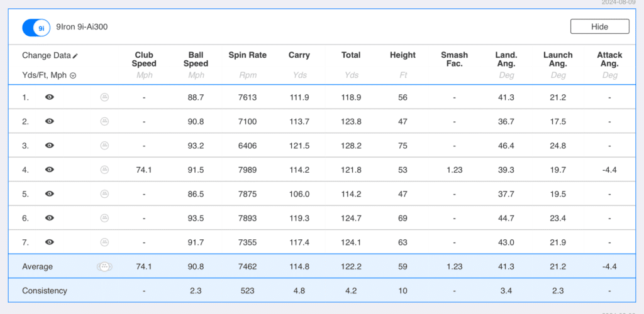Click the eye icon on shot 2
The width and height of the screenshot is (644, 314).
[50, 121]
